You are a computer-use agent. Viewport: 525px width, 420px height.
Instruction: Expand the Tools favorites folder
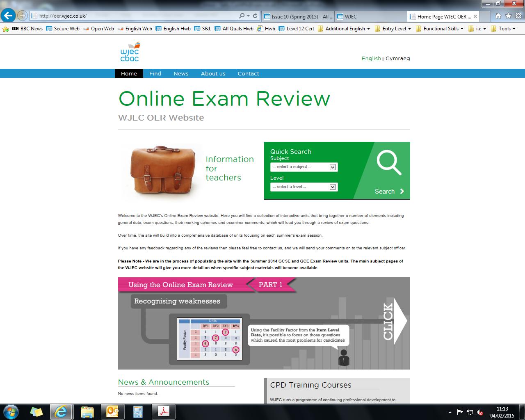tap(503, 29)
